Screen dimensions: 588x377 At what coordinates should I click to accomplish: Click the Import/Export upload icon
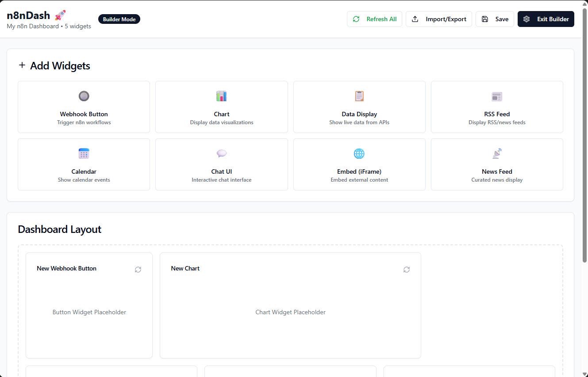(x=415, y=19)
